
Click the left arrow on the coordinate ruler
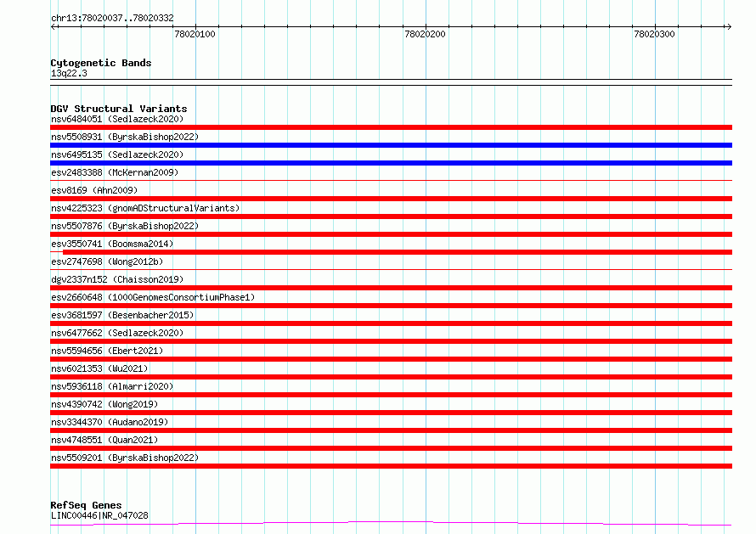(x=54, y=26)
